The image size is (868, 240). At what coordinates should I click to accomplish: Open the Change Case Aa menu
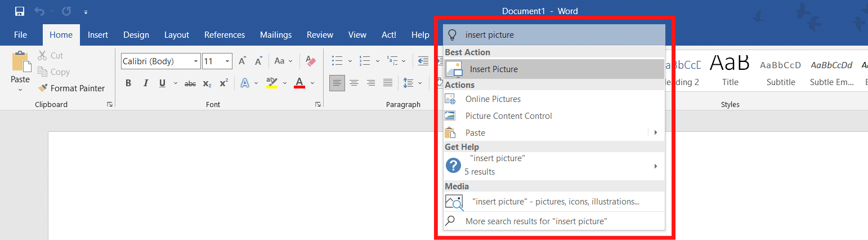pyautogui.click(x=283, y=61)
